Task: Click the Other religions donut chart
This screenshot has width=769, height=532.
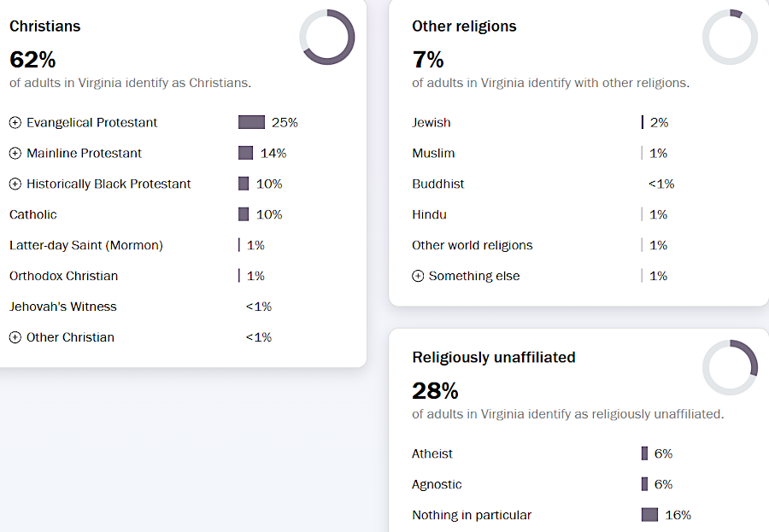Action: (x=730, y=37)
